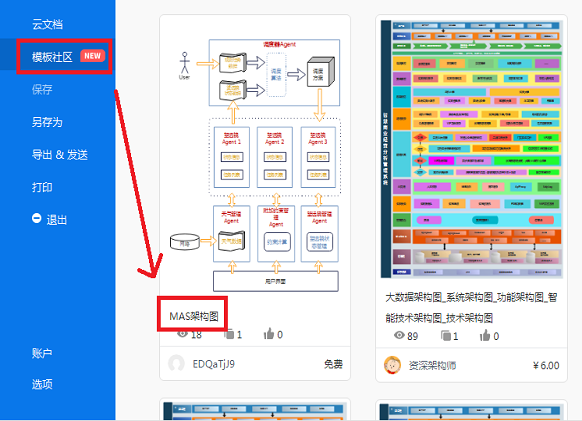Screen dimensions: 582x421
Task: Click the copy icon on the MAS架构图 card
Action: click(x=229, y=334)
